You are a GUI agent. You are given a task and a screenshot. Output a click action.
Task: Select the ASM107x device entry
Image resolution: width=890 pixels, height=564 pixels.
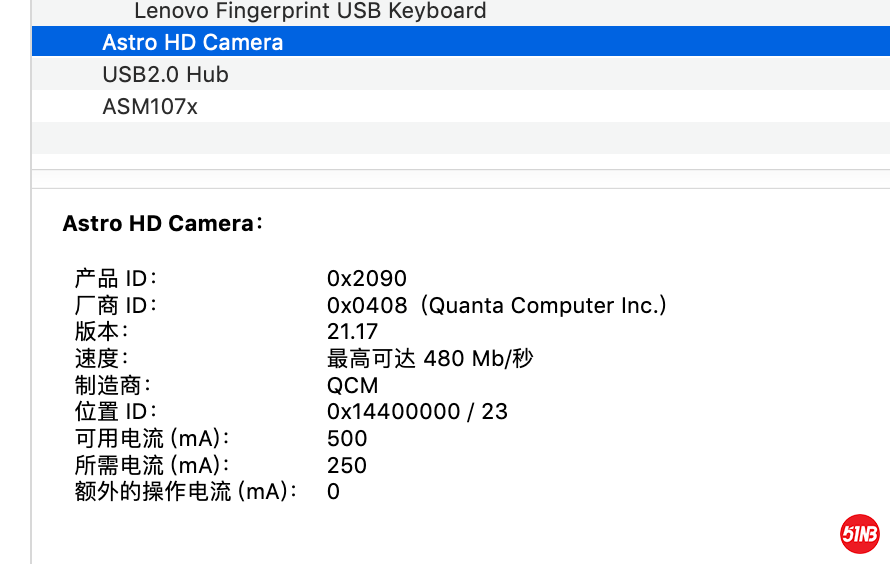point(150,107)
